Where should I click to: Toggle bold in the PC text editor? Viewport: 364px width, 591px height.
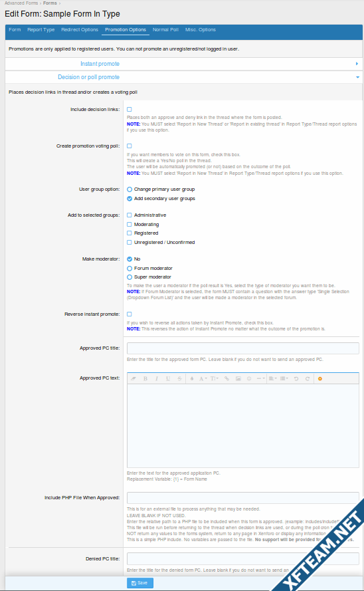(x=145, y=378)
